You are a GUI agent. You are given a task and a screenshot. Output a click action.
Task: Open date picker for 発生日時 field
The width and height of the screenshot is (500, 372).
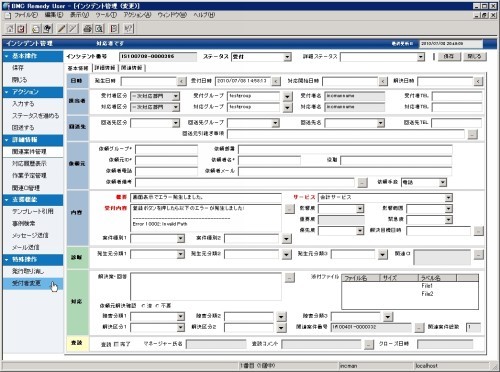[181, 81]
